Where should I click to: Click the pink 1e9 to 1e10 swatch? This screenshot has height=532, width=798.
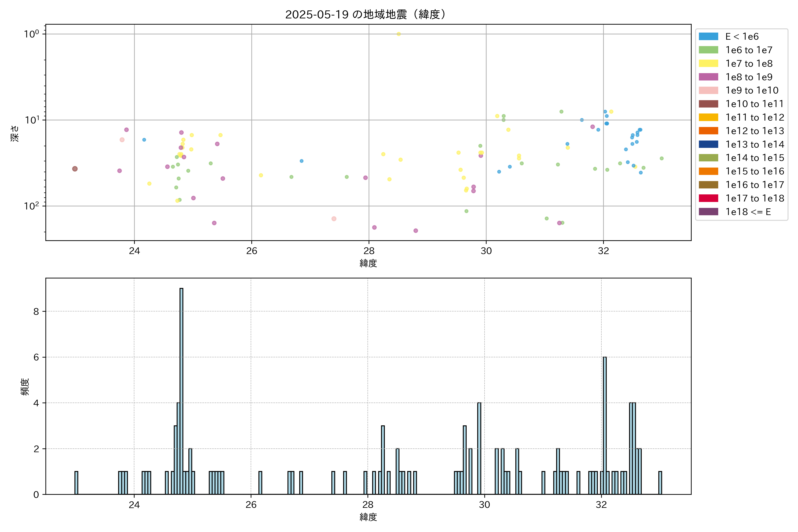click(708, 90)
